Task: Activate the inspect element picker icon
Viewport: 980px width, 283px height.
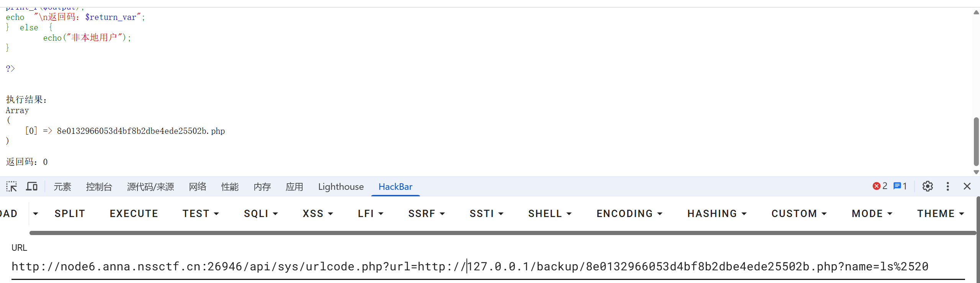Action: coord(11,187)
